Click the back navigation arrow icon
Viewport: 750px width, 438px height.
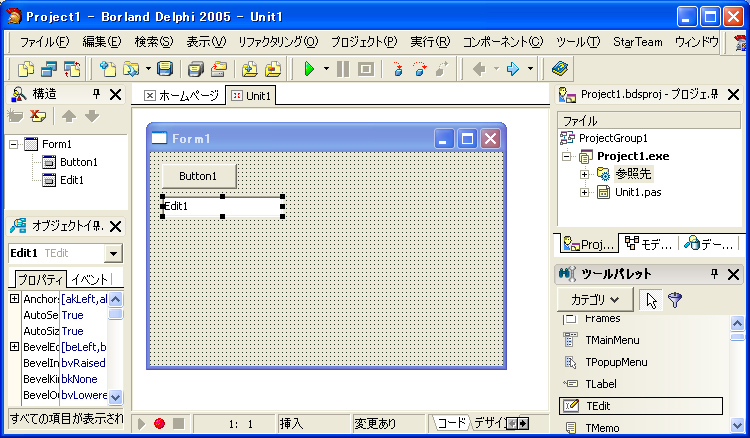[x=479, y=69]
